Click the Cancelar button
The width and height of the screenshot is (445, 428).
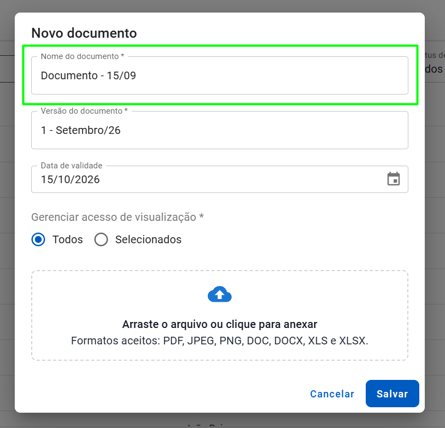click(332, 394)
